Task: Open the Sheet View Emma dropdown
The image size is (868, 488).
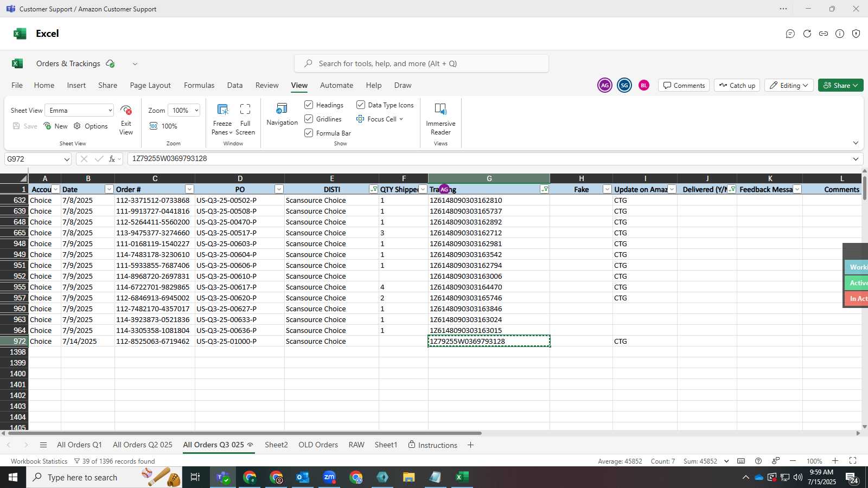Action: coord(79,111)
